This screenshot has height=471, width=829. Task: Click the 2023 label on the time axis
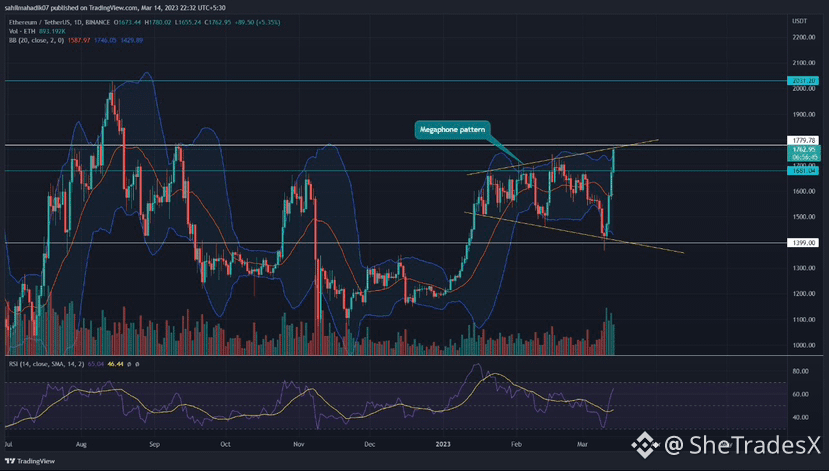tap(443, 445)
